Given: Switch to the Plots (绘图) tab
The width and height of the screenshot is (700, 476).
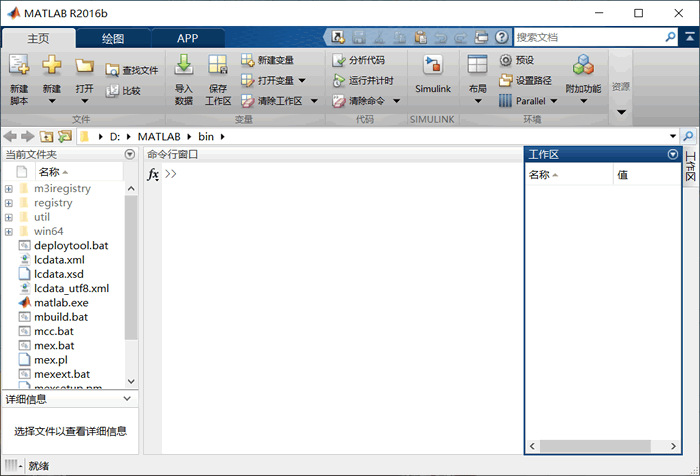Looking at the screenshot, I should pyautogui.click(x=113, y=38).
